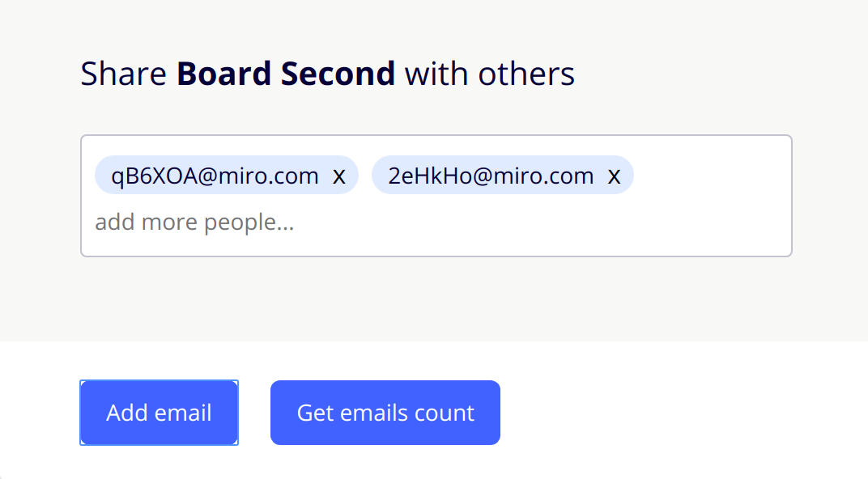
Task: Click the word 'Share' in the title
Action: (124, 74)
